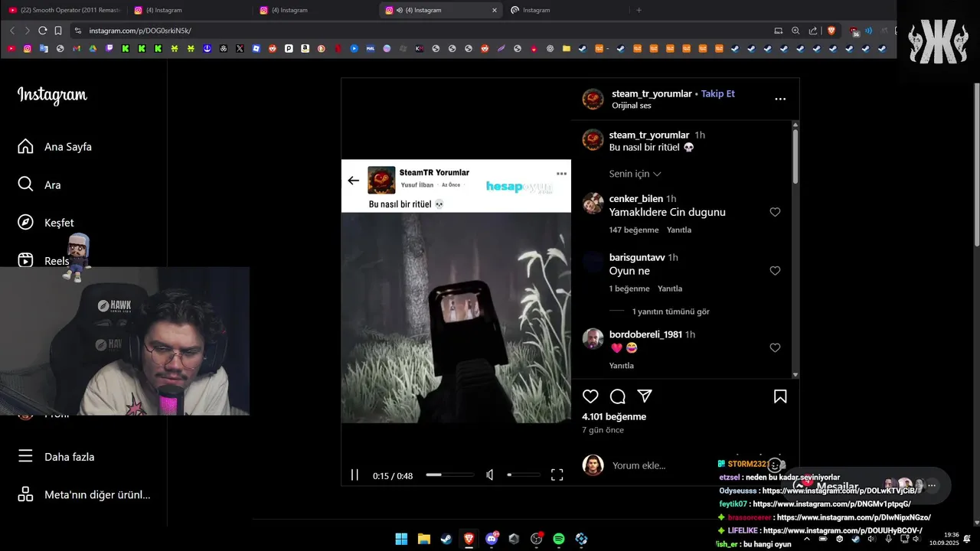Click Orijinal ses audio link
The height and width of the screenshot is (551, 980).
tap(631, 106)
